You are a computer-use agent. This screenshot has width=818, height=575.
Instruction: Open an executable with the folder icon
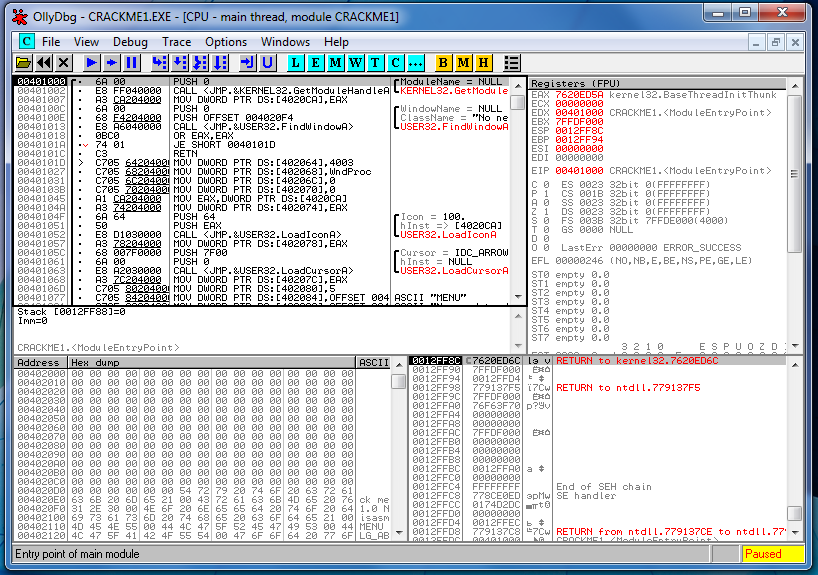23,63
